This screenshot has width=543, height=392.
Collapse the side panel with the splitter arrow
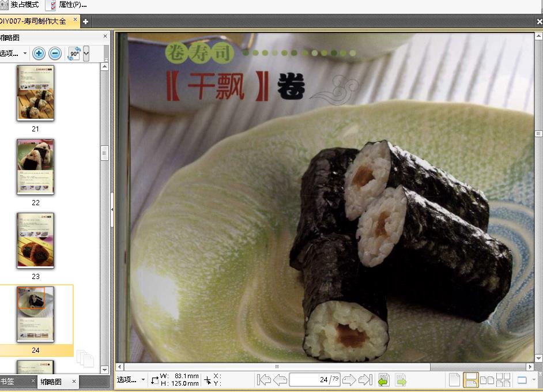click(112, 209)
